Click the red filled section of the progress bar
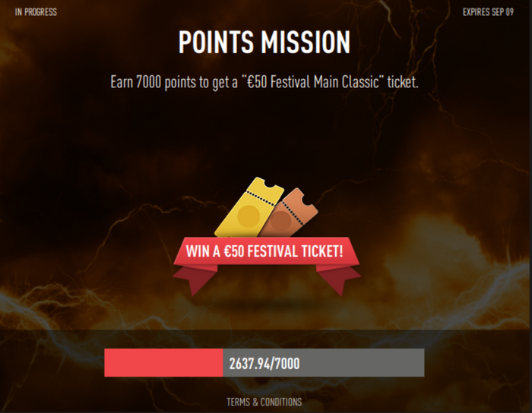The image size is (532, 413). (x=163, y=363)
